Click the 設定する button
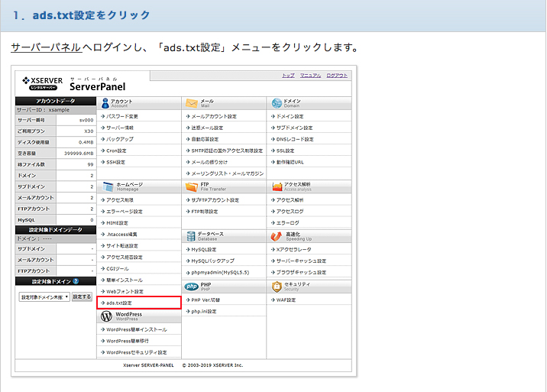Screen dimensions: 547x392 point(82,296)
